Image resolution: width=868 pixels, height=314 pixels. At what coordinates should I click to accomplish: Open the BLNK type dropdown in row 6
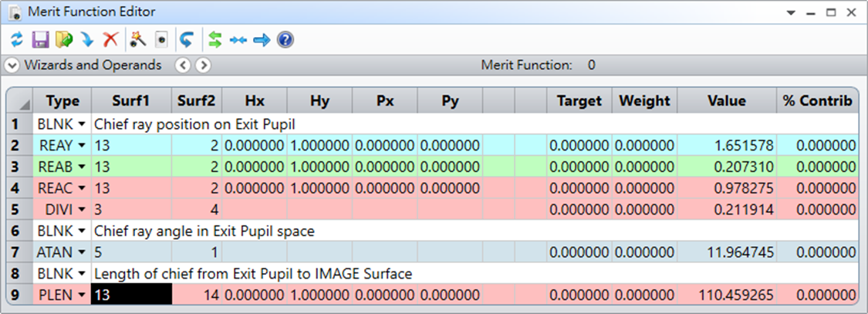point(82,231)
